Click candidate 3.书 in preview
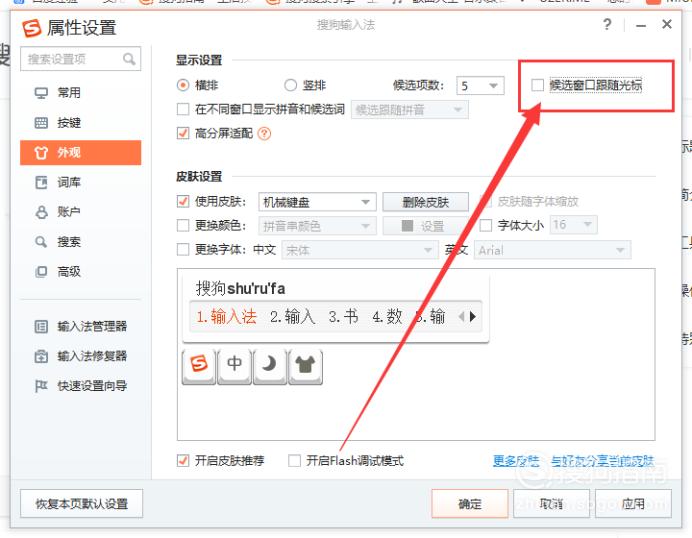The width and height of the screenshot is (692, 538). click(x=343, y=316)
